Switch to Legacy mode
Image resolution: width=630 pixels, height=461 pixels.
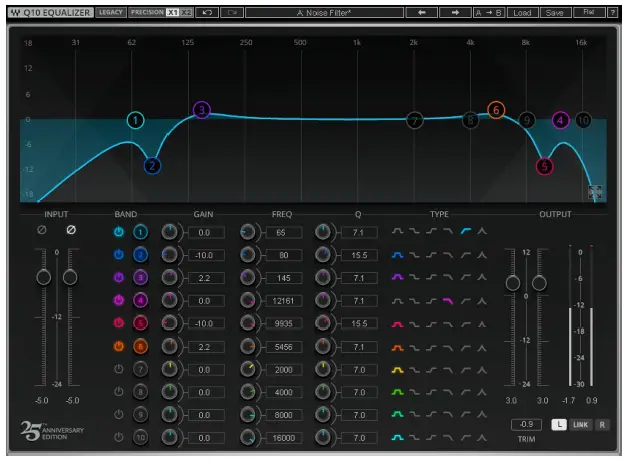point(110,13)
